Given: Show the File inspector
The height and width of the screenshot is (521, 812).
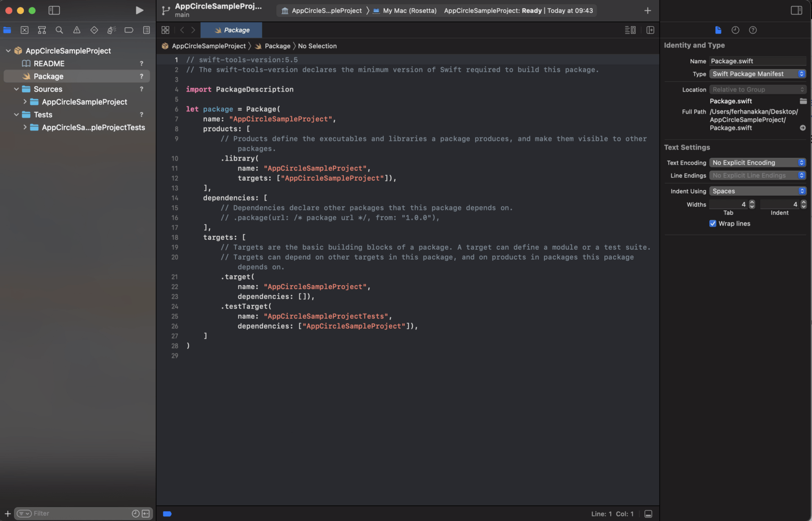Looking at the screenshot, I should tap(718, 30).
